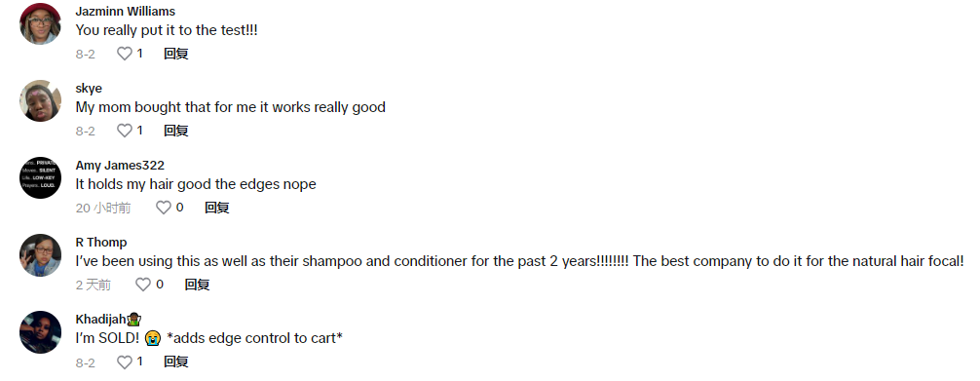Visit the Amy James322 username link
This screenshot has width=980, height=381.
tap(120, 165)
